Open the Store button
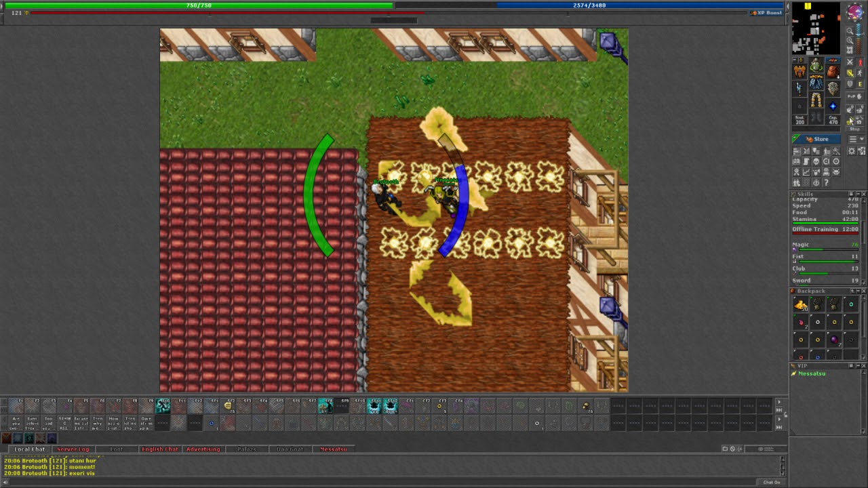 (x=816, y=139)
